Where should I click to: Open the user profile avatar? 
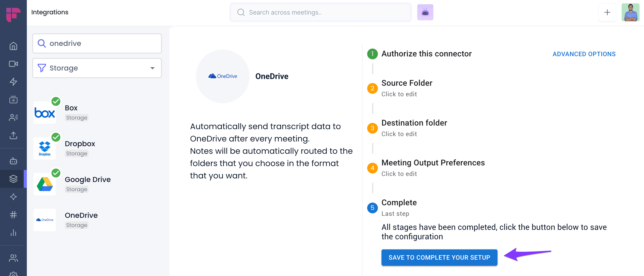tap(630, 12)
